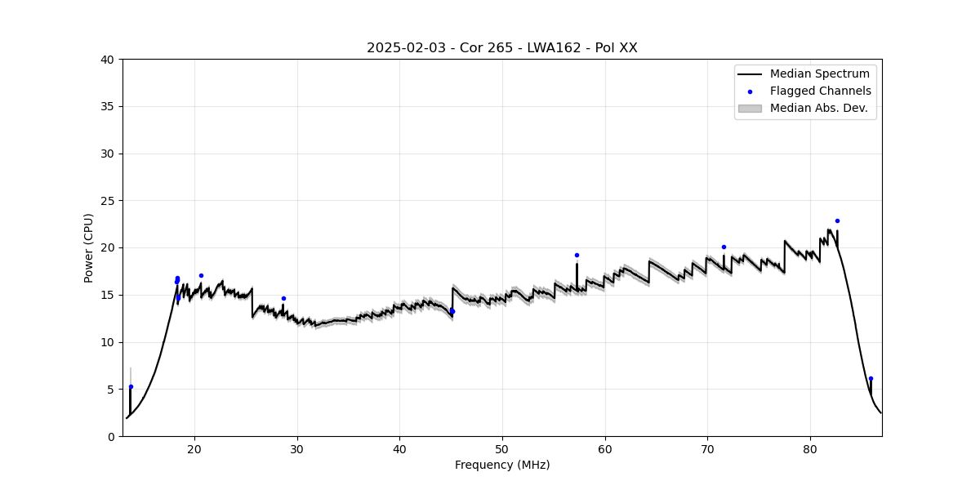
Task: Click the Frequency (MHz) x-axis label
Action: pos(501,465)
